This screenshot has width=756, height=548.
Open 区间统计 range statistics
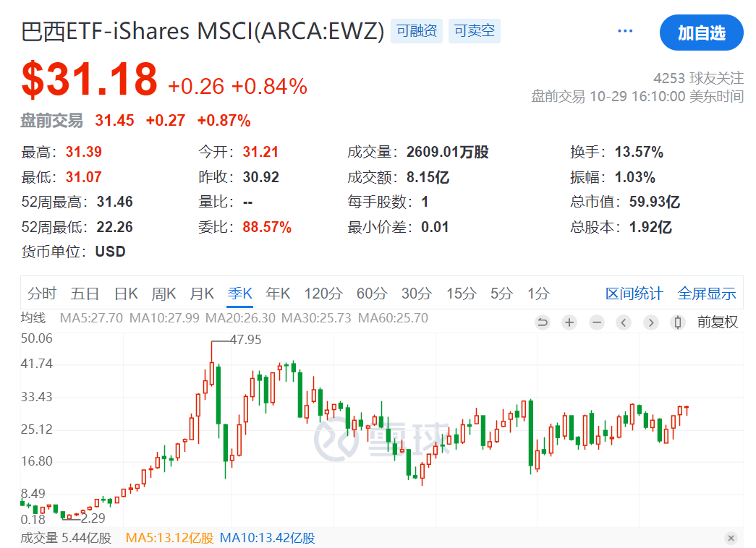(634, 294)
